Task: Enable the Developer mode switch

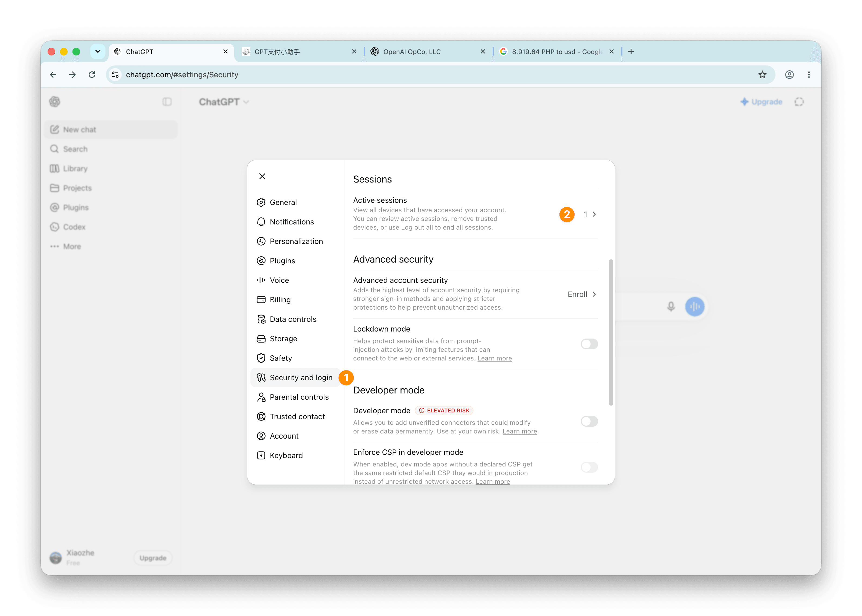Action: (x=589, y=421)
